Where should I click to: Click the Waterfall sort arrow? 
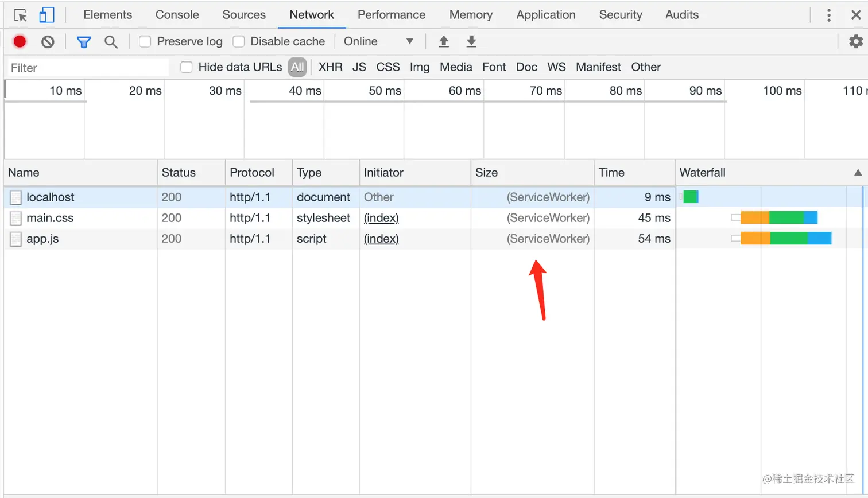click(858, 172)
